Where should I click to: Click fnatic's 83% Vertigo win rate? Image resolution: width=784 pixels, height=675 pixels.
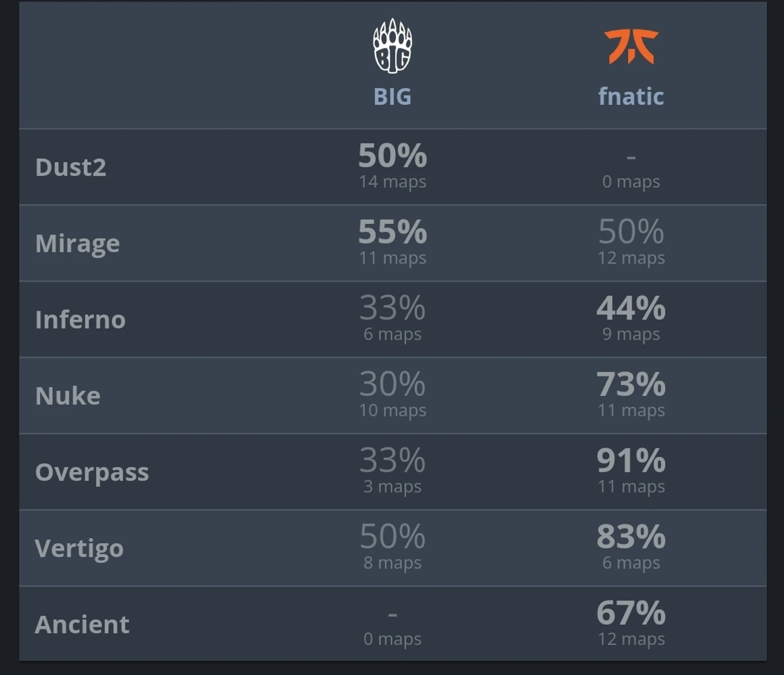click(x=631, y=537)
